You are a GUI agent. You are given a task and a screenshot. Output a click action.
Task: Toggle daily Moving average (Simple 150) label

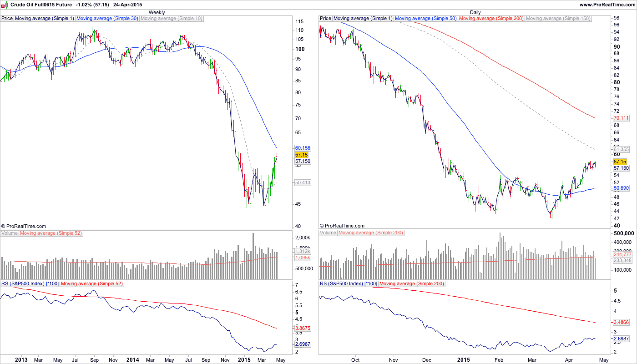[558, 19]
